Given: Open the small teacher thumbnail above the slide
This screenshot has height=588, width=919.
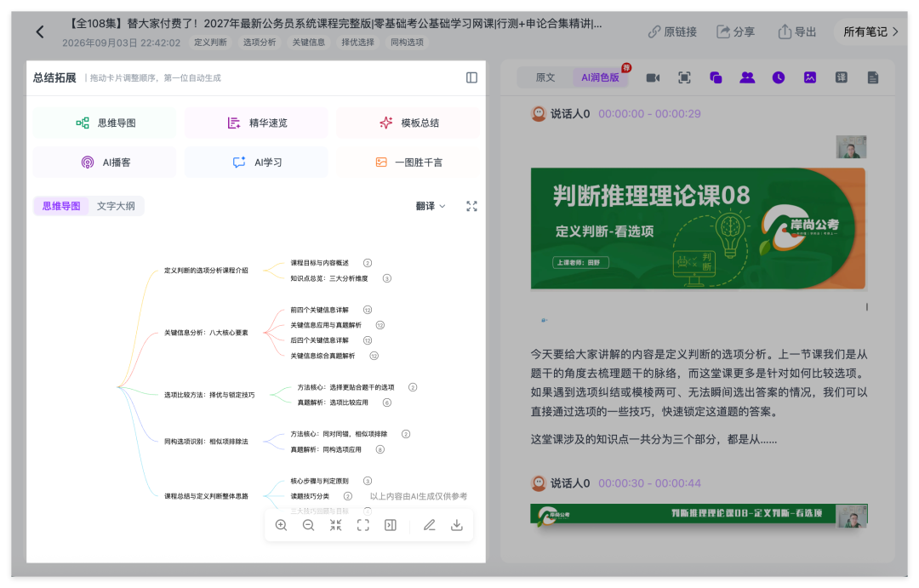Looking at the screenshot, I should [851, 146].
